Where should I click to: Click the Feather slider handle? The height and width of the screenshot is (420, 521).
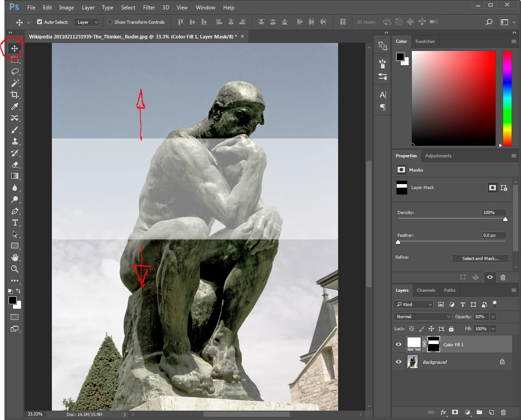click(398, 242)
